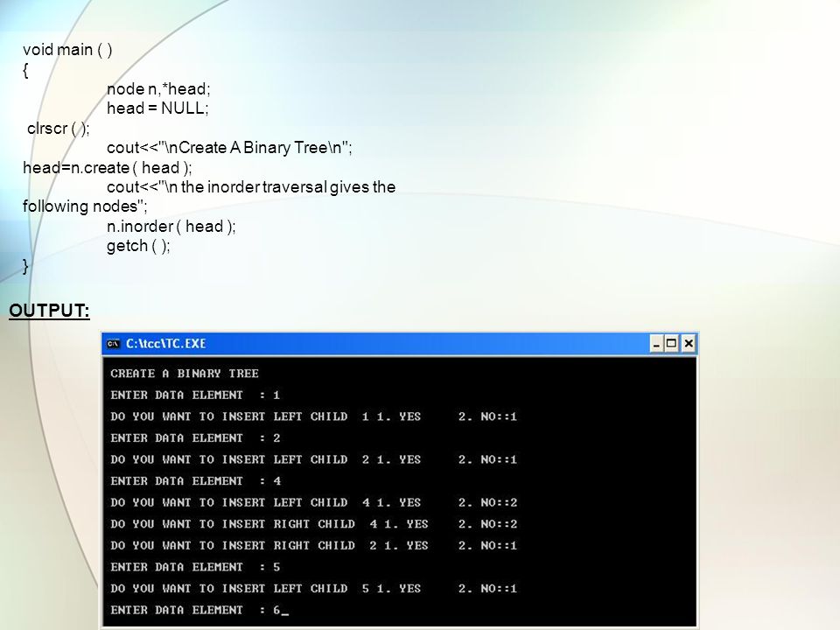Select the 'node n,*head;' code line

[x=158, y=89]
